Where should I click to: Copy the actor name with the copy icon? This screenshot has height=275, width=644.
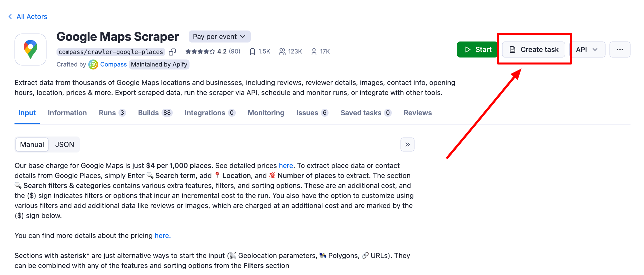172,52
